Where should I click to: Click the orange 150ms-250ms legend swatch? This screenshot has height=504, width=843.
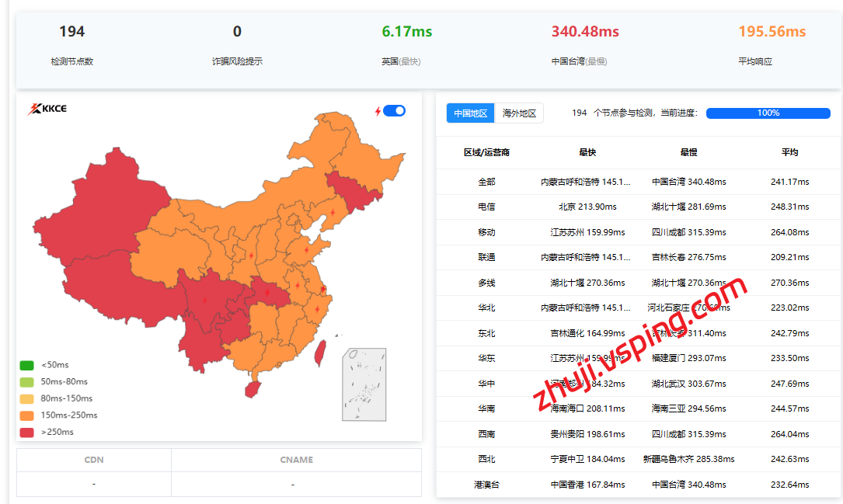(27, 415)
